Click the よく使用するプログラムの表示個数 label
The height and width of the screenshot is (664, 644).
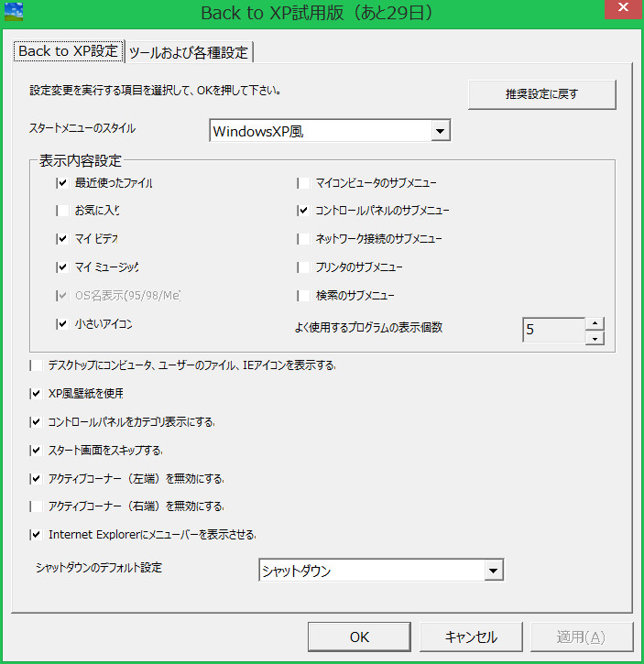(x=368, y=327)
